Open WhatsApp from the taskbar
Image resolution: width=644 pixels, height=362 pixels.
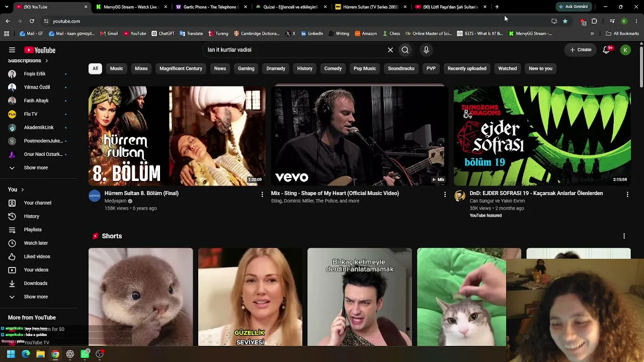point(85,354)
